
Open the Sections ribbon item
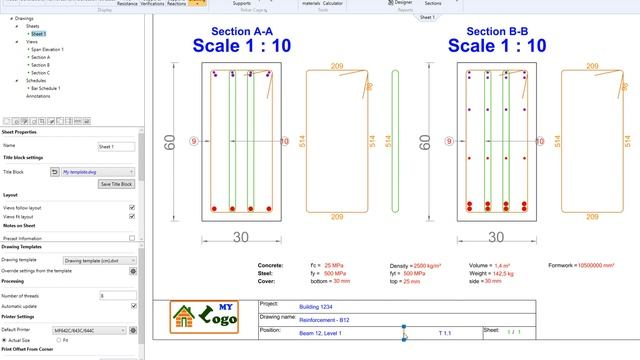[x=433, y=3]
